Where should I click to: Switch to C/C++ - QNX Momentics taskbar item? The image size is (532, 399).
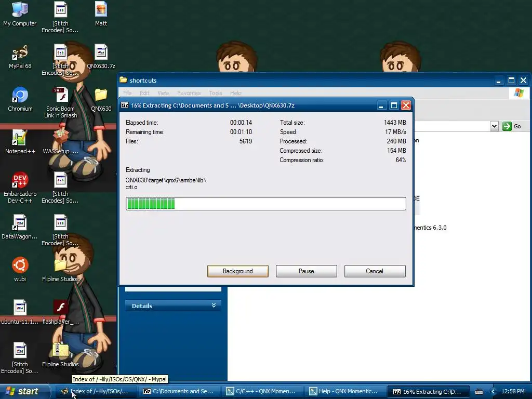pyautogui.click(x=262, y=392)
